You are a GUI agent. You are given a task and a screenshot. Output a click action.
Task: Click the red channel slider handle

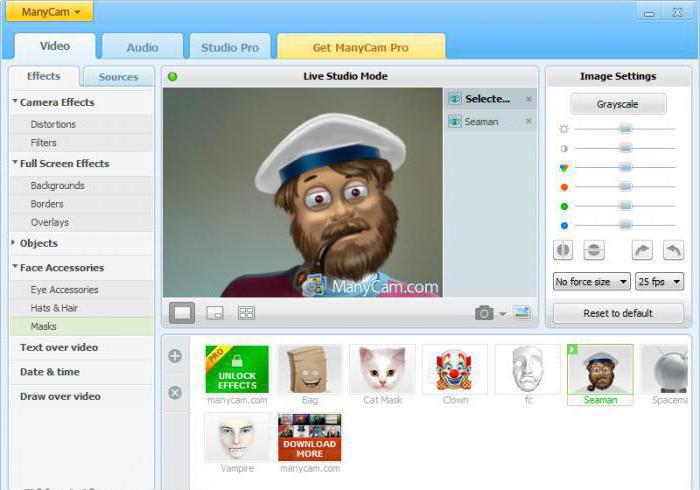(625, 187)
